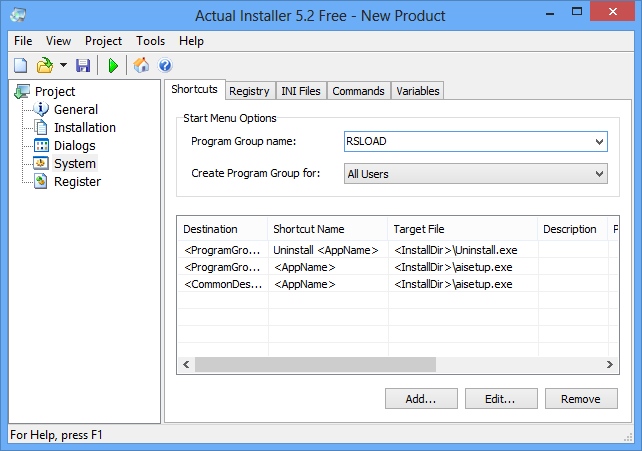The height and width of the screenshot is (451, 642).
Task: Open the Installation section in tree
Action: [84, 128]
